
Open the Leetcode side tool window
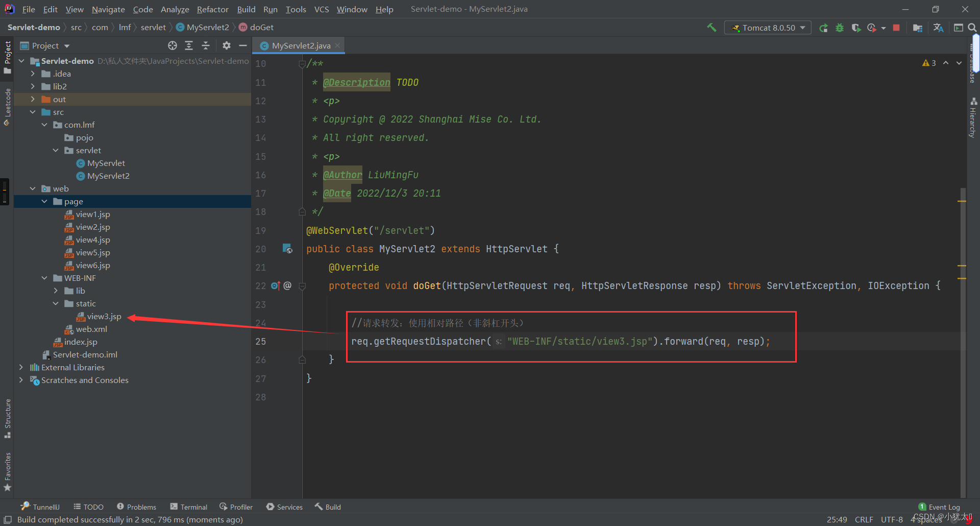point(7,107)
